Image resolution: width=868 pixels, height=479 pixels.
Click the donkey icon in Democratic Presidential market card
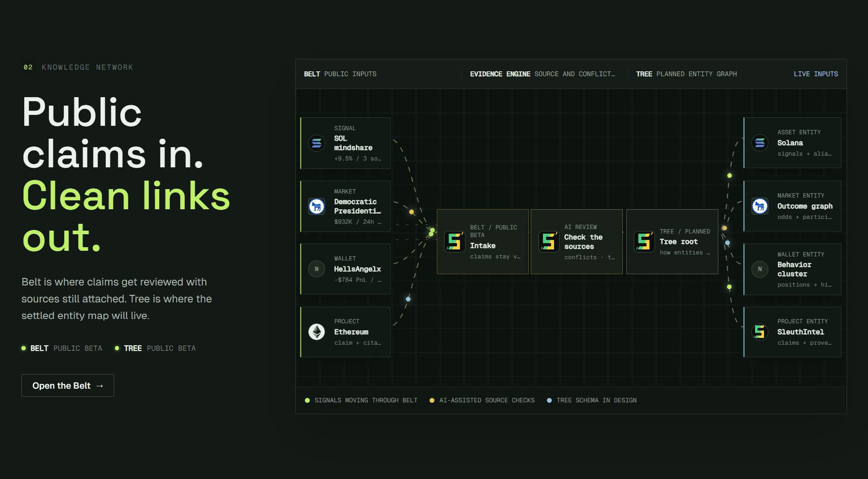tap(317, 206)
